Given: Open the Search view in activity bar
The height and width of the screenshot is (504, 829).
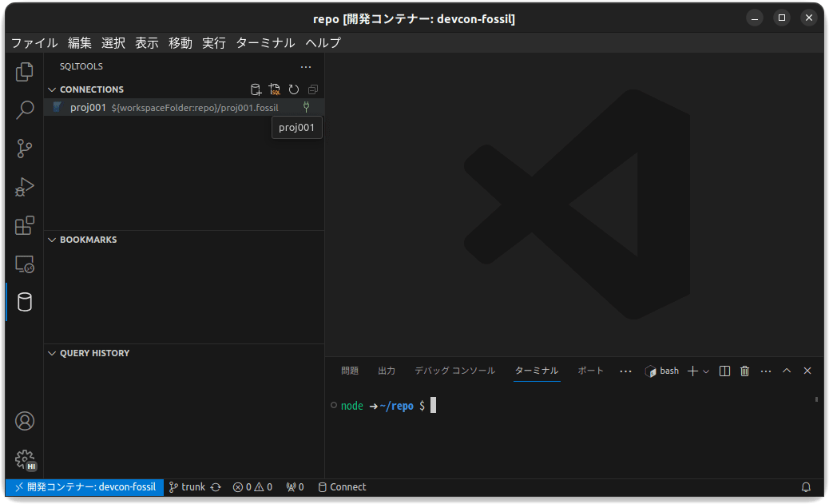Looking at the screenshot, I should (24, 110).
